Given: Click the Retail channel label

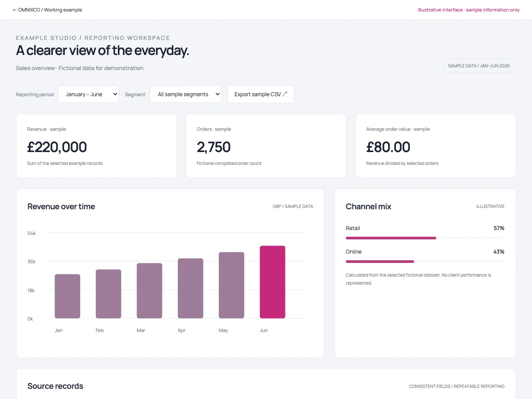Looking at the screenshot, I should tap(353, 228).
